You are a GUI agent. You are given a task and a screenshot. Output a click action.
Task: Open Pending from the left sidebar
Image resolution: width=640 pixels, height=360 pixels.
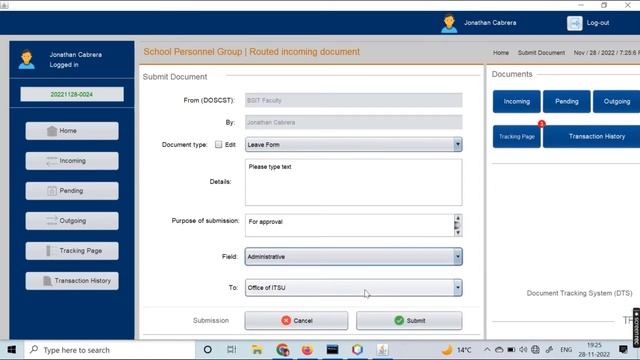coord(72,191)
